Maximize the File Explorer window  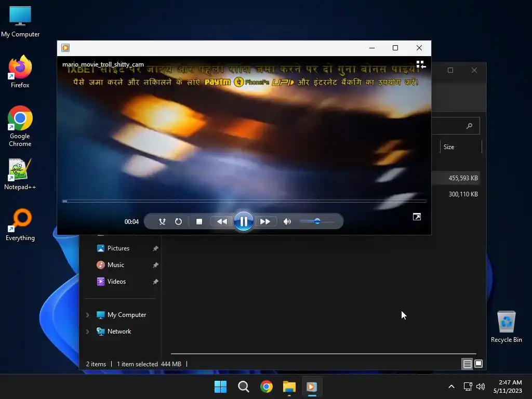click(450, 70)
